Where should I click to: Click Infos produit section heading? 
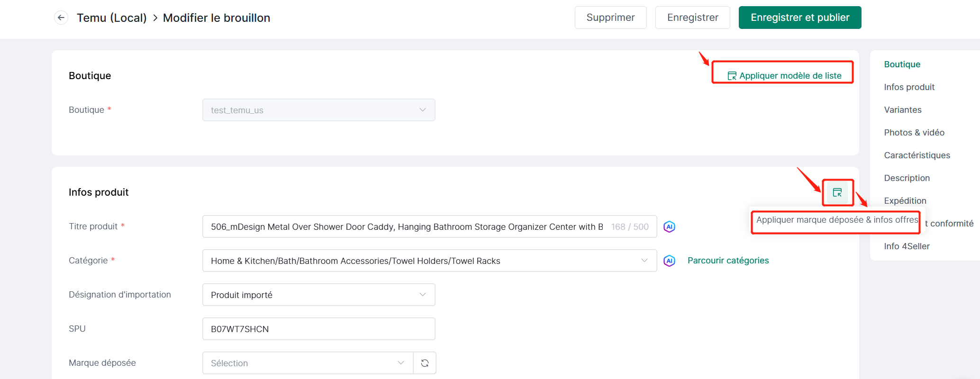99,192
